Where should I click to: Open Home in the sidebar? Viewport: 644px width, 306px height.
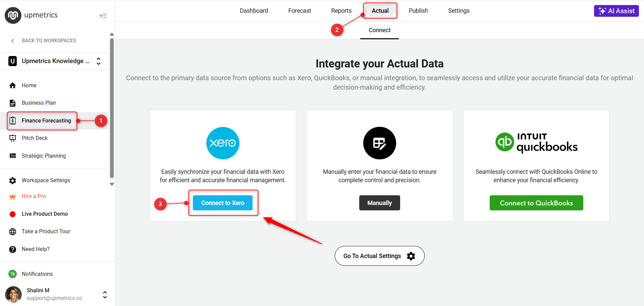(x=29, y=86)
